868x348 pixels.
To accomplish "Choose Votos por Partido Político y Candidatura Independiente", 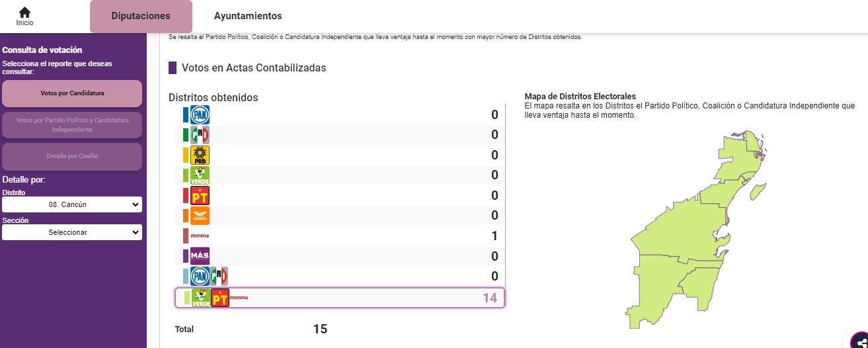I will click(72, 125).
